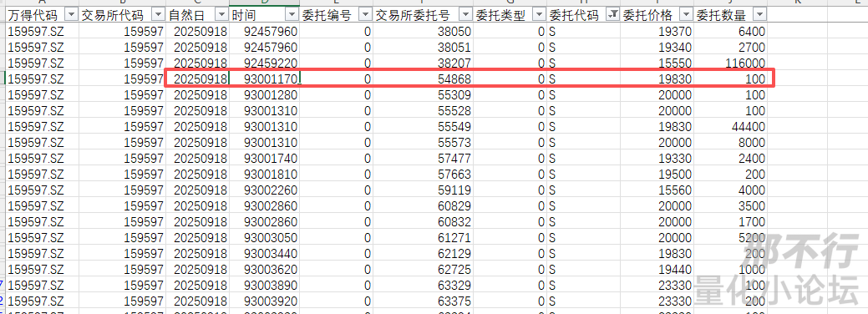Viewport: 868px width, 314px height.
Task: Open the filtered 委托代码 column filter button
Action: pos(612,15)
